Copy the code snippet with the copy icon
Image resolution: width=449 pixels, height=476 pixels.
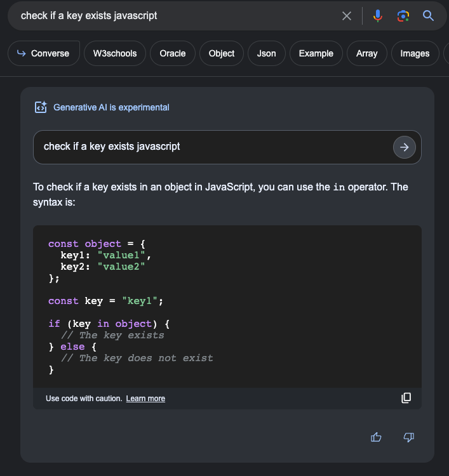pyautogui.click(x=406, y=398)
